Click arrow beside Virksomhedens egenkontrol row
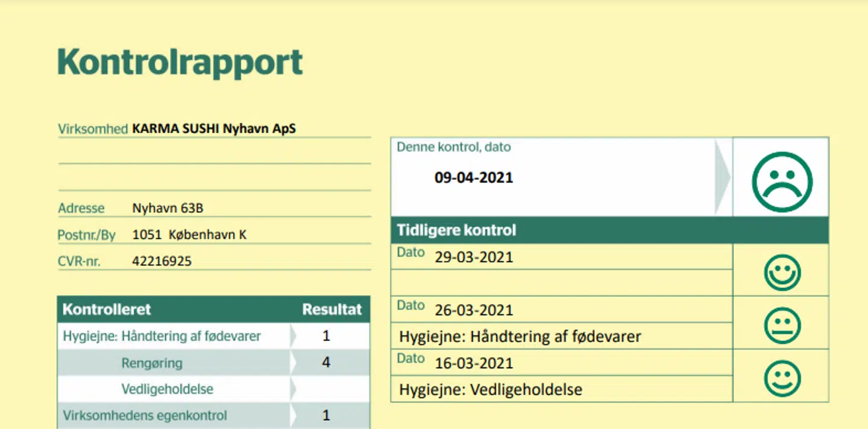The width and height of the screenshot is (868, 429). [x=294, y=416]
